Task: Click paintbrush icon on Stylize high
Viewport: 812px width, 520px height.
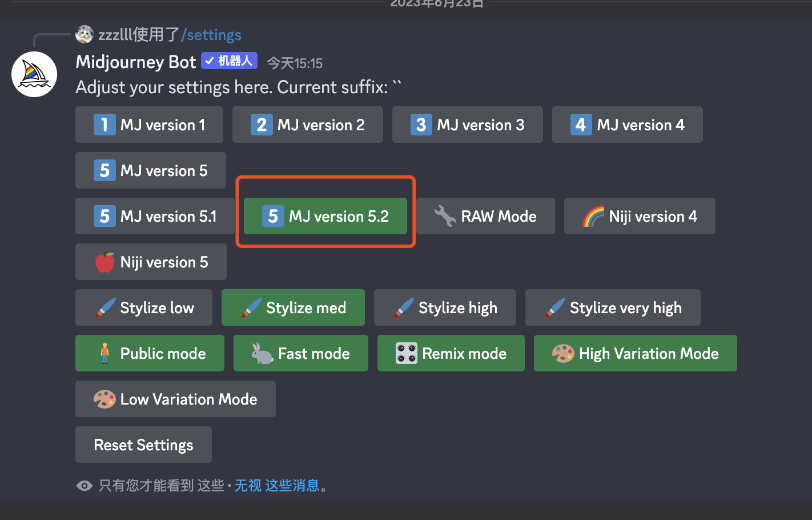Action: click(403, 307)
